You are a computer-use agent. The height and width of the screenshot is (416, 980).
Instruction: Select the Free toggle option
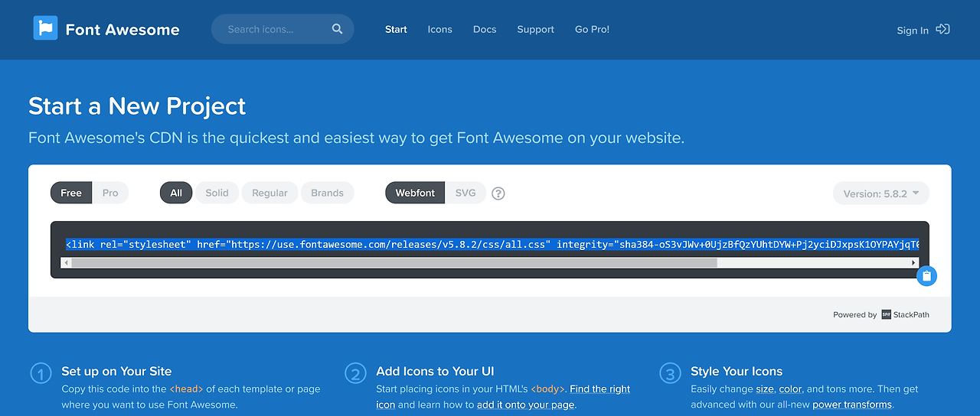coord(71,193)
